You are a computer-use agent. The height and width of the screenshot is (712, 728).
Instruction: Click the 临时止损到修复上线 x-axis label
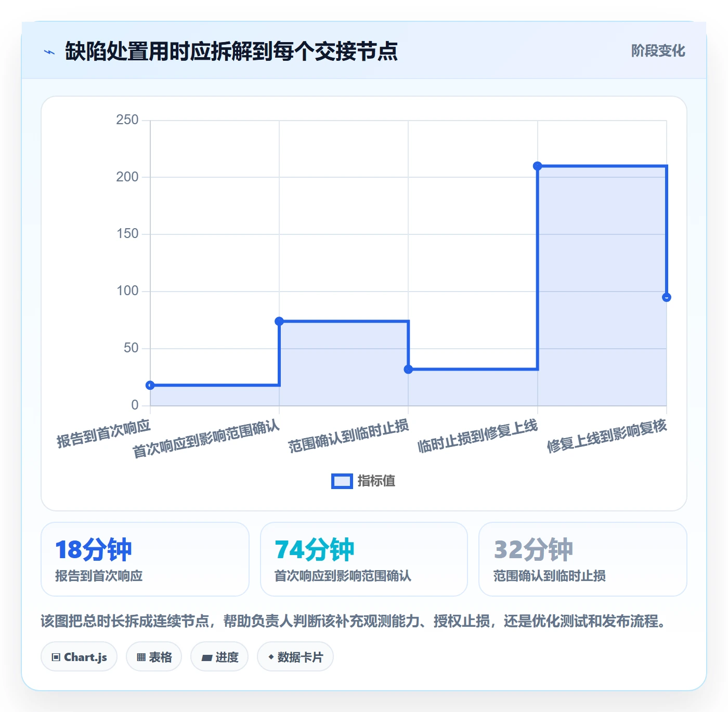click(477, 436)
